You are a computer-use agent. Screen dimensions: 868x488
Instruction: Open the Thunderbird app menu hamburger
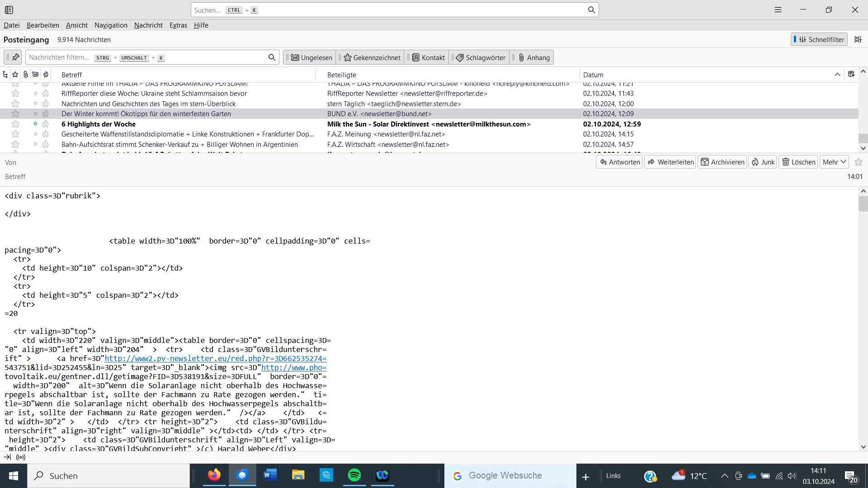coord(778,10)
